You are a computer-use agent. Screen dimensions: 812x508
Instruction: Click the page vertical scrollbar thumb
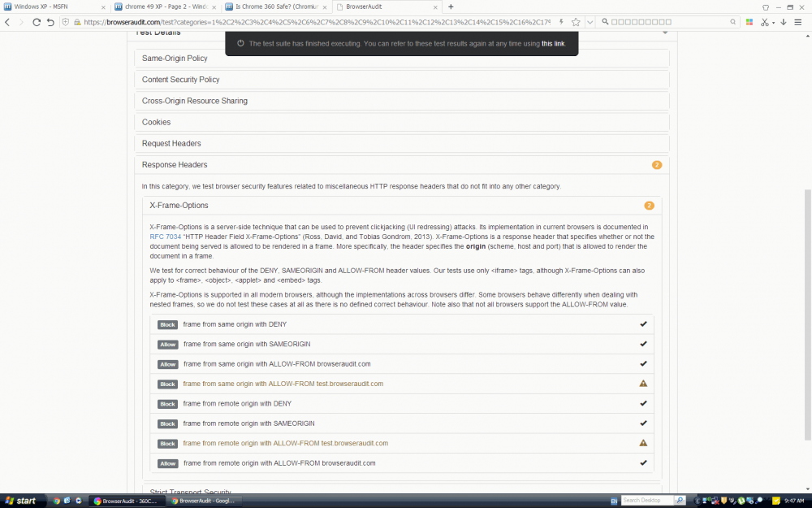point(808,315)
